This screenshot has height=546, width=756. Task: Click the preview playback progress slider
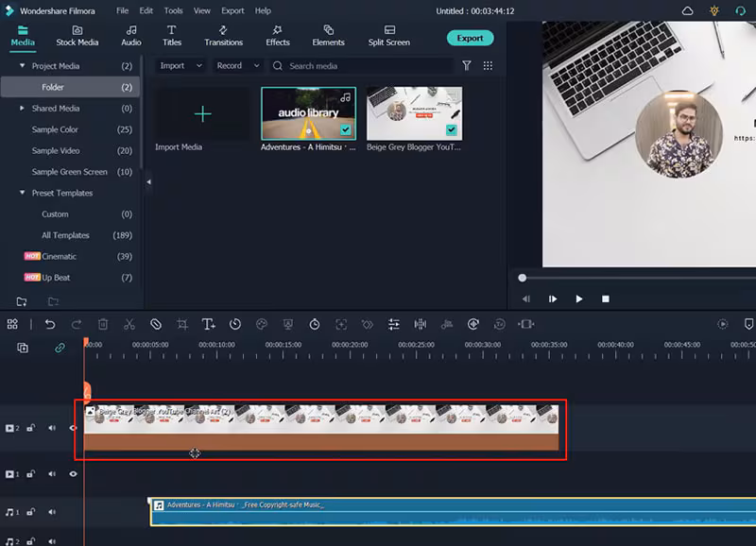[523, 278]
